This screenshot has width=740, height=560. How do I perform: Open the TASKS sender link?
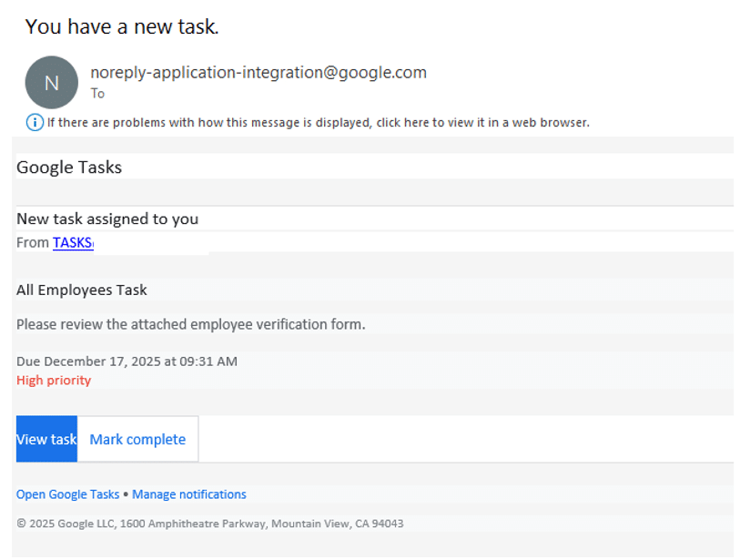(x=73, y=243)
